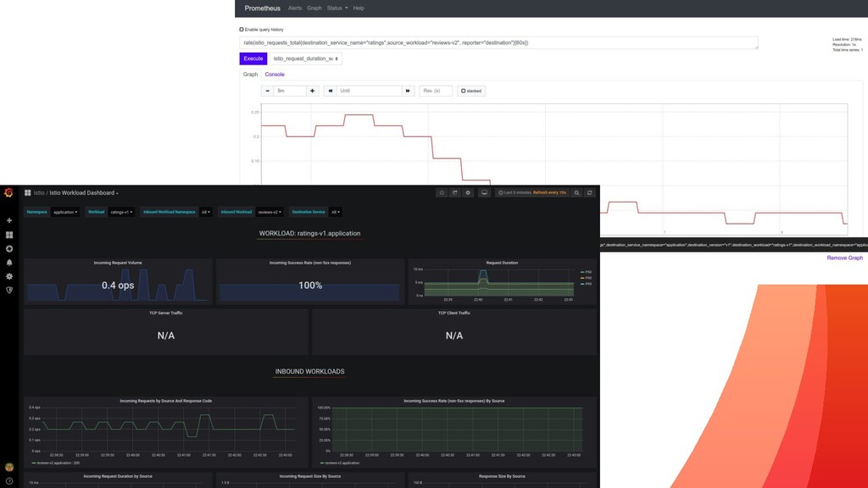Open the Grafana time range picker
The width and height of the screenshot is (868, 488).
coord(531,192)
